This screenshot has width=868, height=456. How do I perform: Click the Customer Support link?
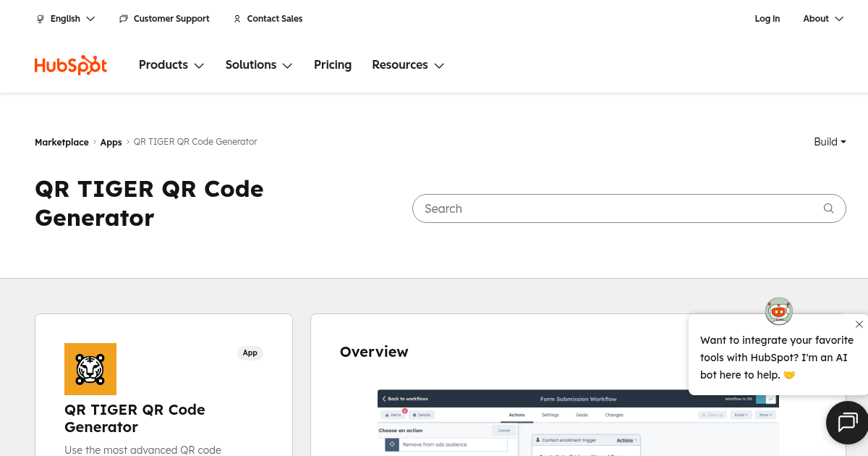click(x=171, y=19)
